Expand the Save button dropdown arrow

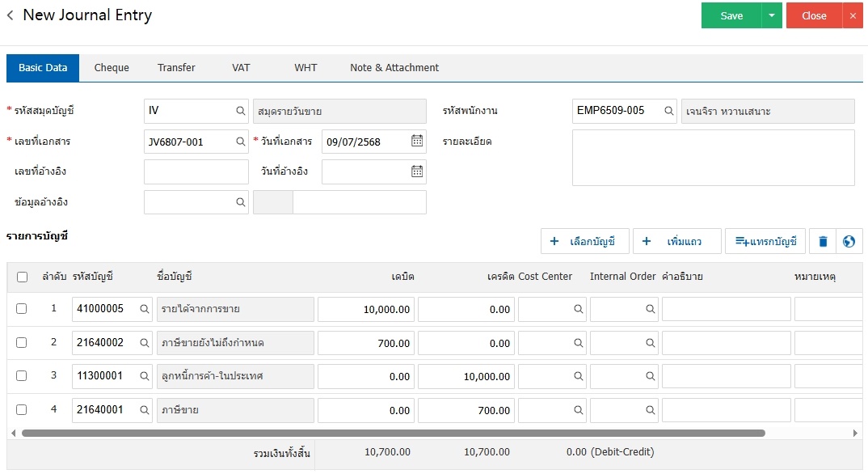(772, 15)
